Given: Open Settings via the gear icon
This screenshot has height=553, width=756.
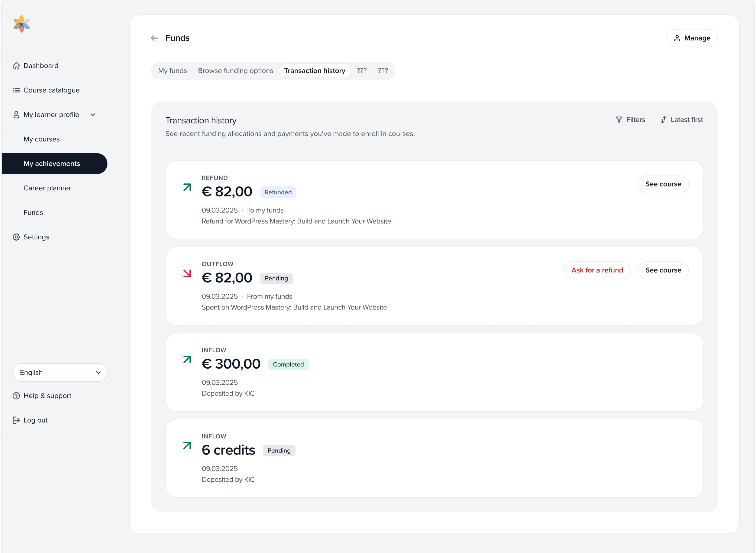Looking at the screenshot, I should coord(16,237).
